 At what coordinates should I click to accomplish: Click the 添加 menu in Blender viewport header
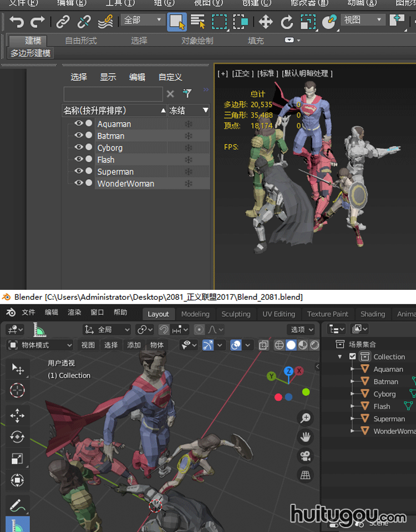coord(134,345)
